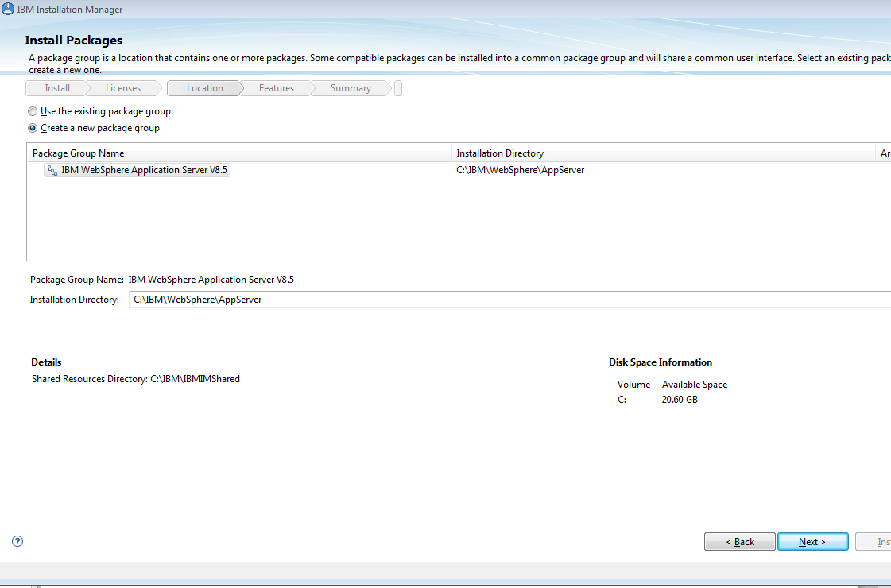Image resolution: width=891 pixels, height=588 pixels.
Task: Open the help question mark icon
Action: 17,541
